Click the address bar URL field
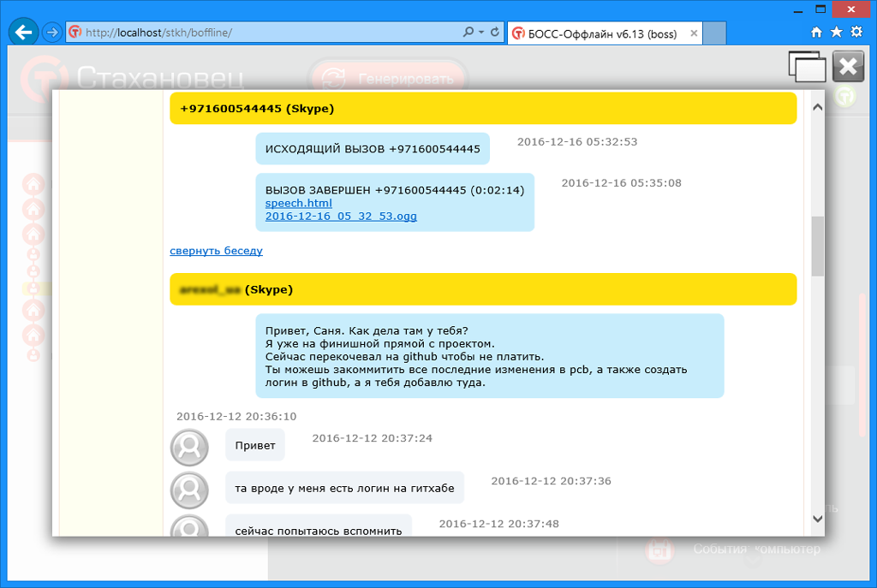Viewport: 877px width, 588px height. click(263, 33)
